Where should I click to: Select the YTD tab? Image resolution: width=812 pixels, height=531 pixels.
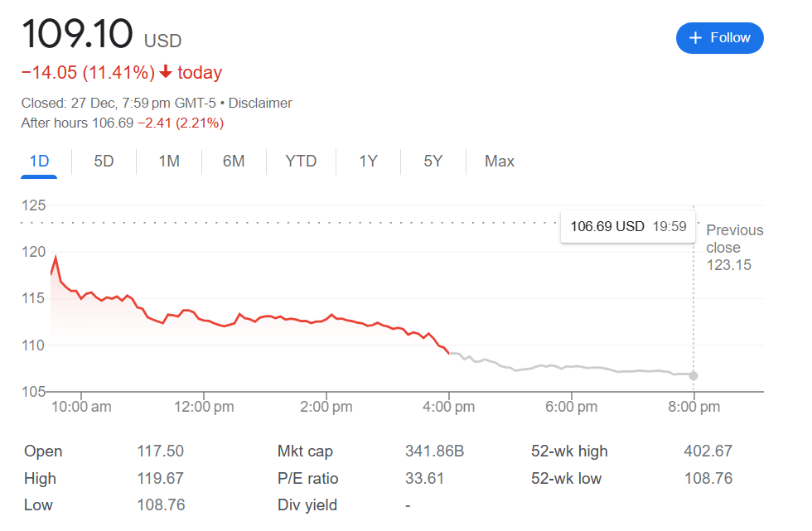pos(301,162)
